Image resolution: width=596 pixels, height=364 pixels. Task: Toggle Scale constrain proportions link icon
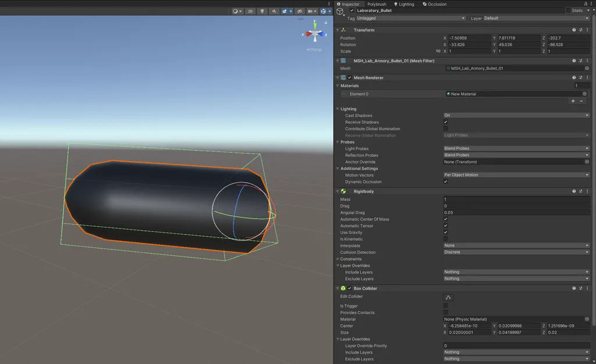pos(438,51)
